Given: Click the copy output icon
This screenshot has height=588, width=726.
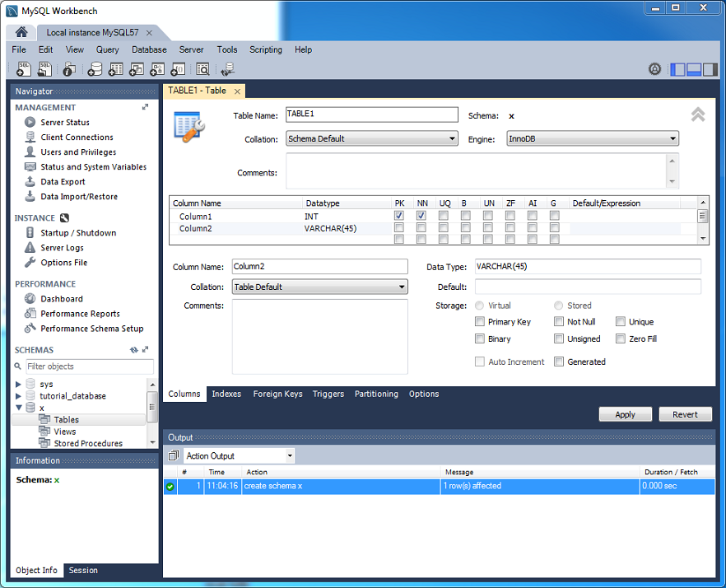Looking at the screenshot, I should 173,455.
